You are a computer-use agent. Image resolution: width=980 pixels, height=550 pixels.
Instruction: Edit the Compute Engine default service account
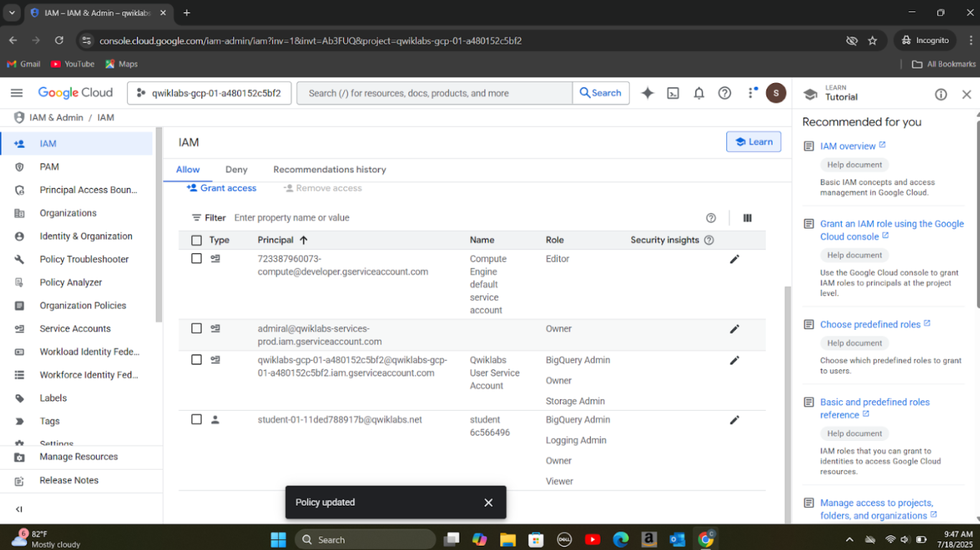pyautogui.click(x=734, y=260)
